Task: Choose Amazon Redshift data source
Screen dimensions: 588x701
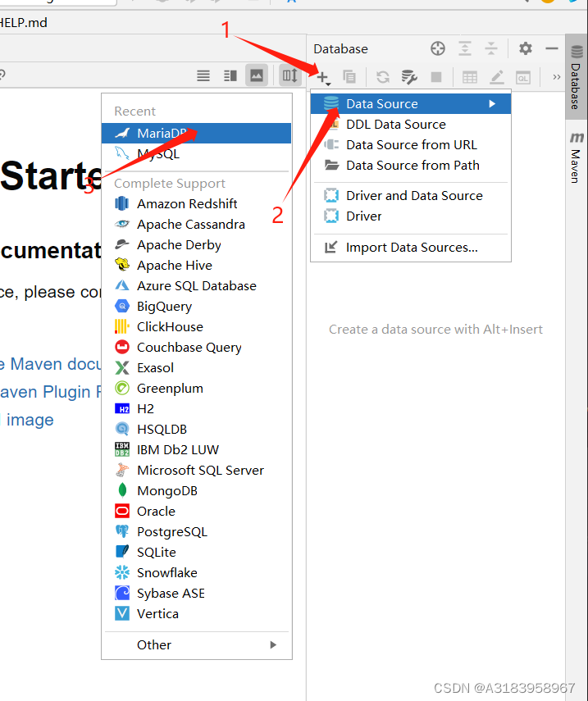Action: [x=196, y=204]
